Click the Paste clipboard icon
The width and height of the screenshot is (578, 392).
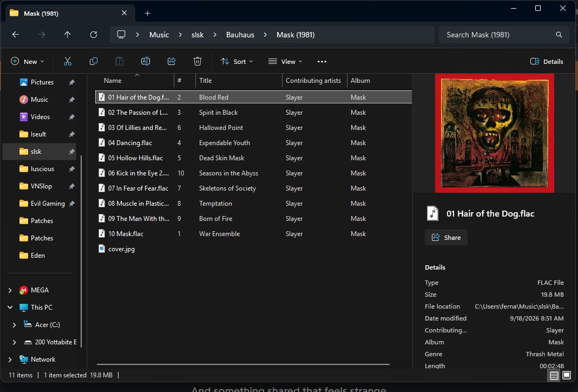(120, 62)
